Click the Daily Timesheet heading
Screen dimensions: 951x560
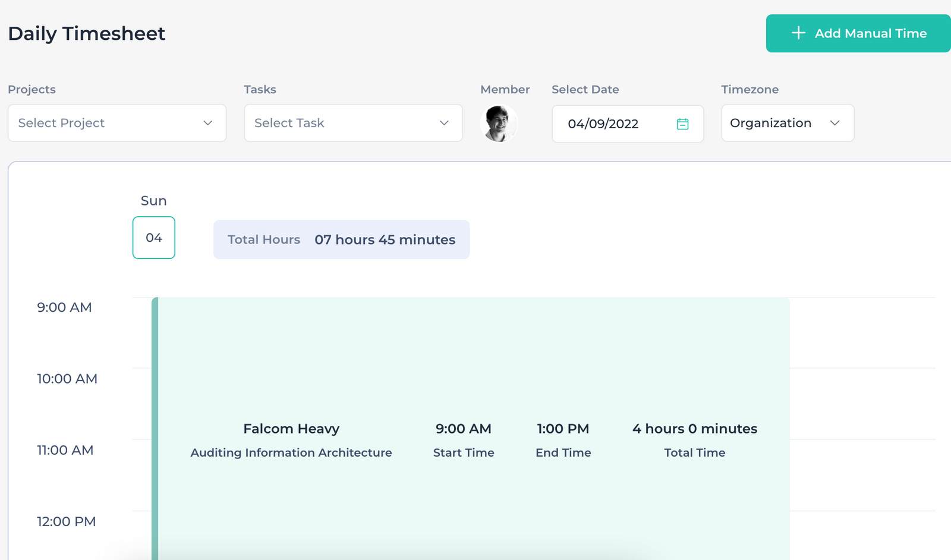tap(86, 33)
